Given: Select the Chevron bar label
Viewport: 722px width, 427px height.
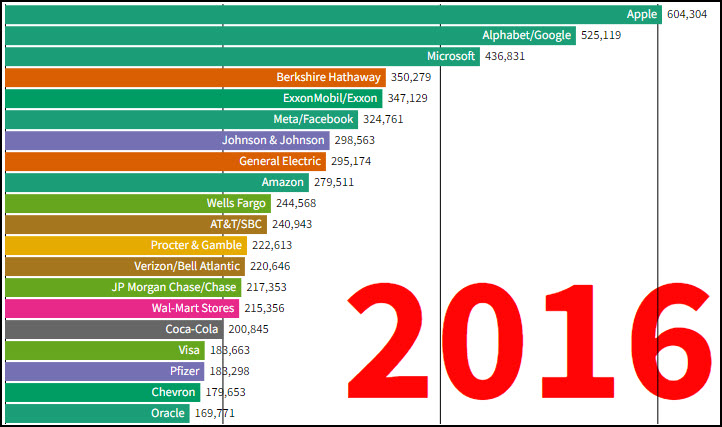Looking at the screenshot, I should click(173, 392).
